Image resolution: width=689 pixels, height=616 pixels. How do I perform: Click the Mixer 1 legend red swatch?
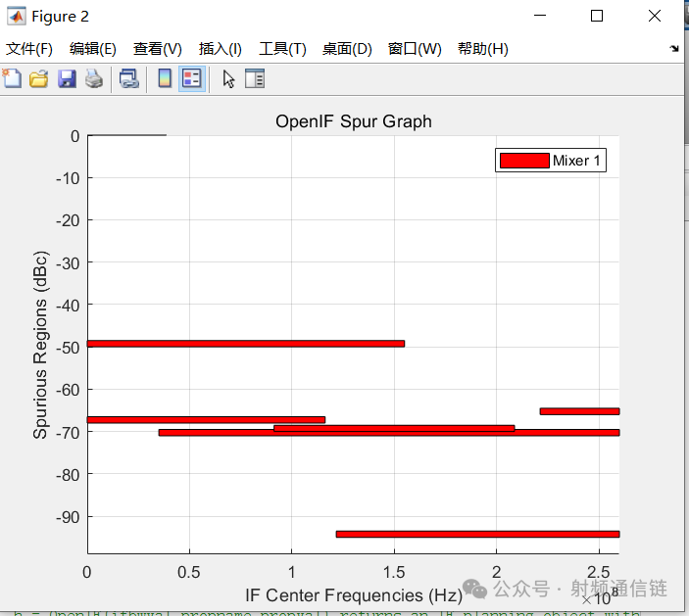tap(524, 161)
